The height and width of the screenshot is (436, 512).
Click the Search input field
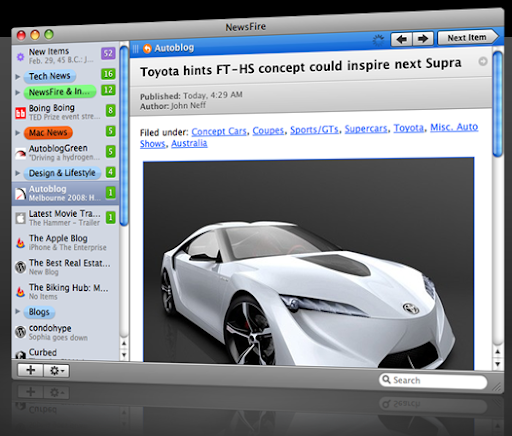point(433,380)
